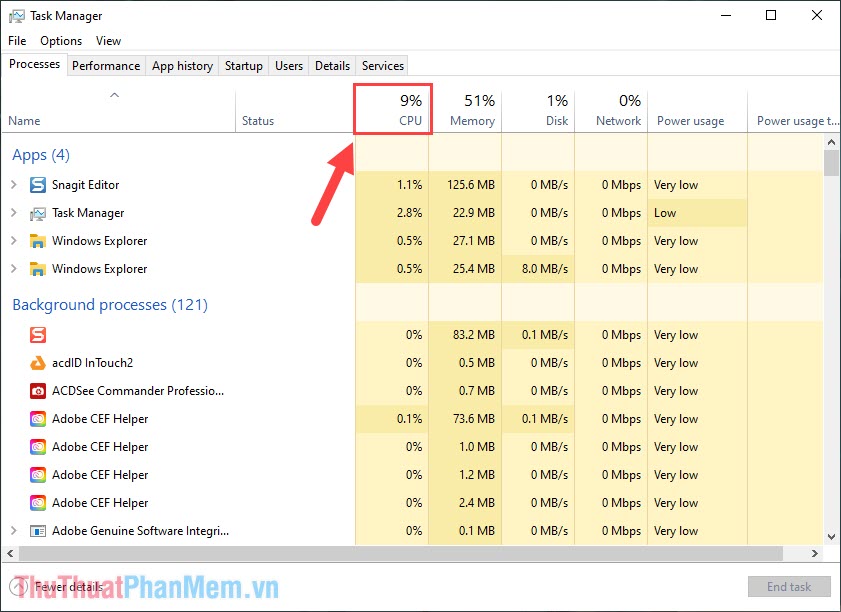Select Background processes (121) group heading
Viewport: 841px width, 612px height.
click(110, 305)
